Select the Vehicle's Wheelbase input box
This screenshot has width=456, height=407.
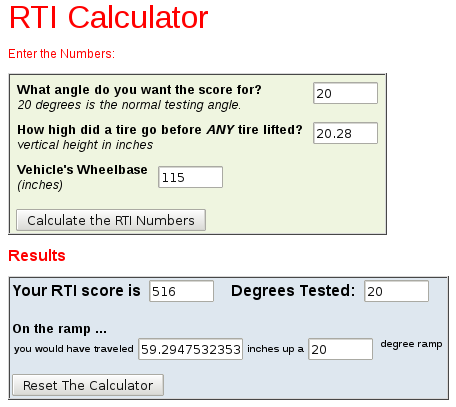(x=190, y=177)
